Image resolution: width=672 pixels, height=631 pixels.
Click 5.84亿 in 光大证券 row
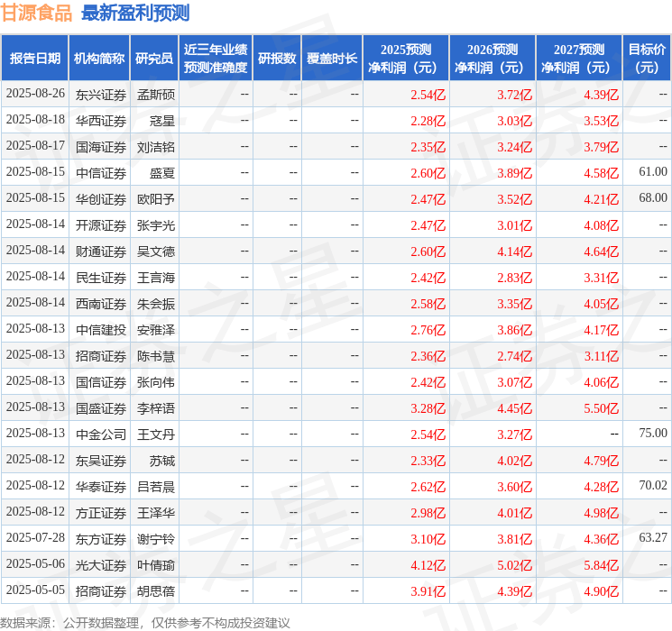(x=602, y=565)
